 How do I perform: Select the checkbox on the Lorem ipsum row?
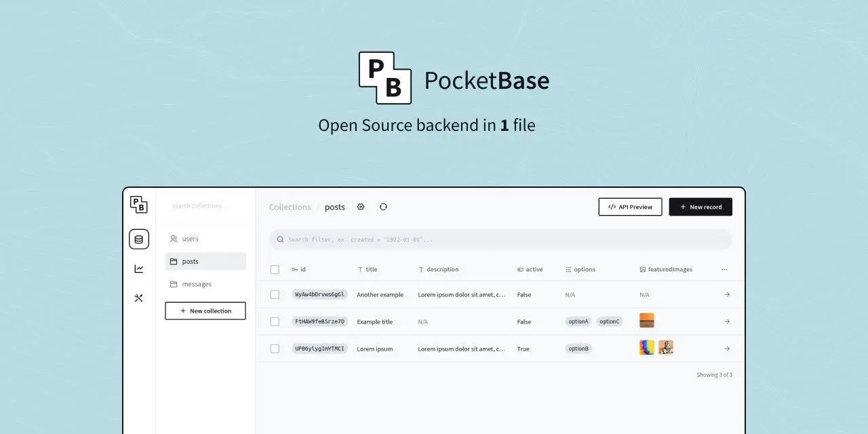coord(275,349)
